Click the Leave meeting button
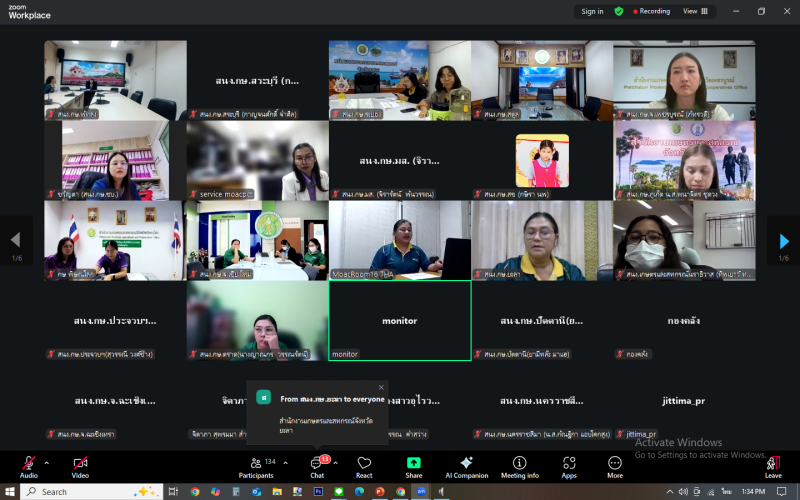Screen dimensions: 800x500 (x=773, y=466)
